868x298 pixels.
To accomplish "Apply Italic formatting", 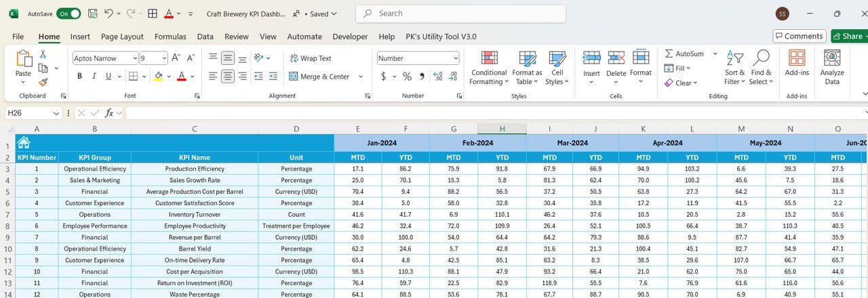I will coord(94,77).
